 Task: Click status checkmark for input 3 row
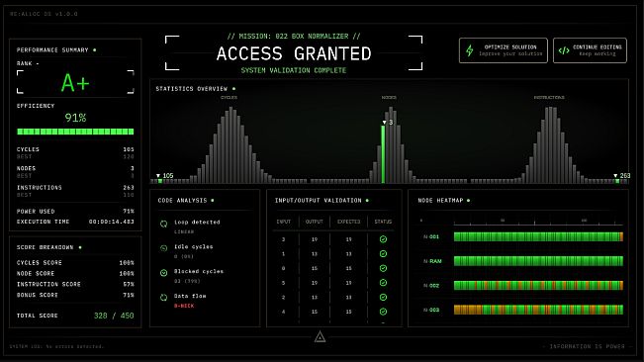click(383, 239)
